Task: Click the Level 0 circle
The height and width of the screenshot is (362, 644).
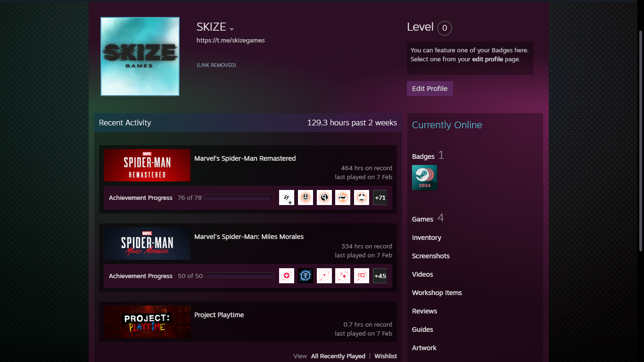Action: click(445, 28)
